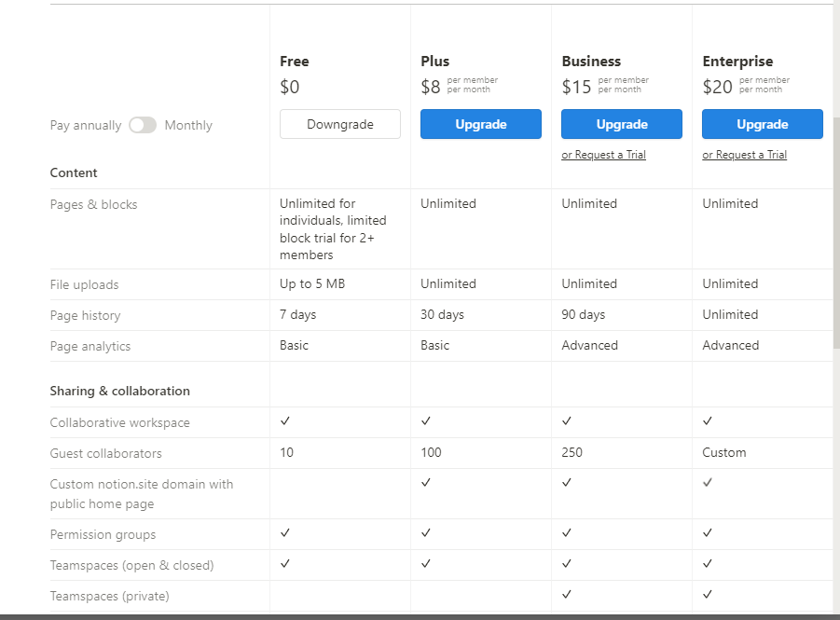Toggle the Pay annually / Monthly switch
Viewport: 840px width, 620px height.
click(143, 125)
